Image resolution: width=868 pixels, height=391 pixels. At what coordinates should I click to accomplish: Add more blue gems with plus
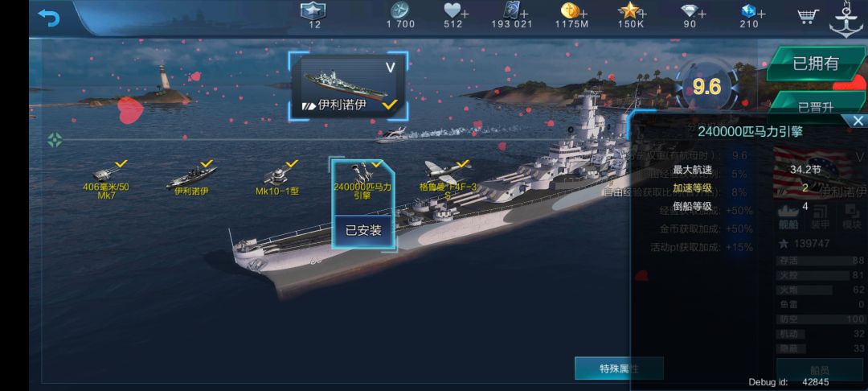point(760,13)
